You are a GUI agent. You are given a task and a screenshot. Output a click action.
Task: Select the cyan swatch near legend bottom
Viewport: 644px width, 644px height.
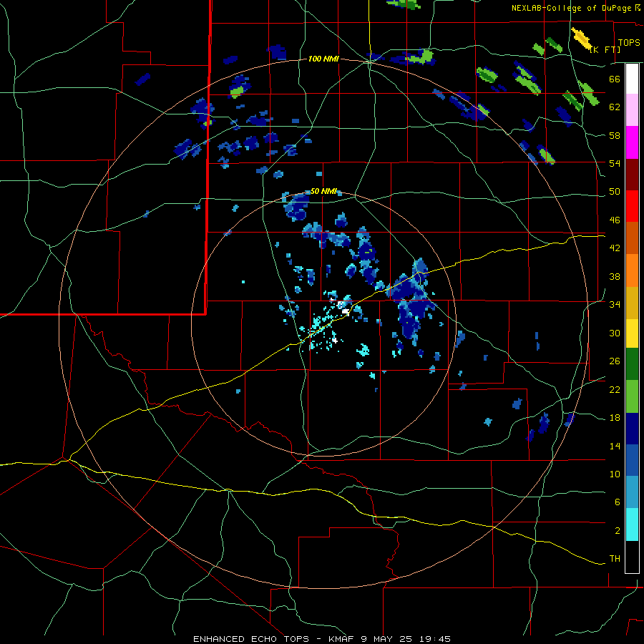point(632,525)
